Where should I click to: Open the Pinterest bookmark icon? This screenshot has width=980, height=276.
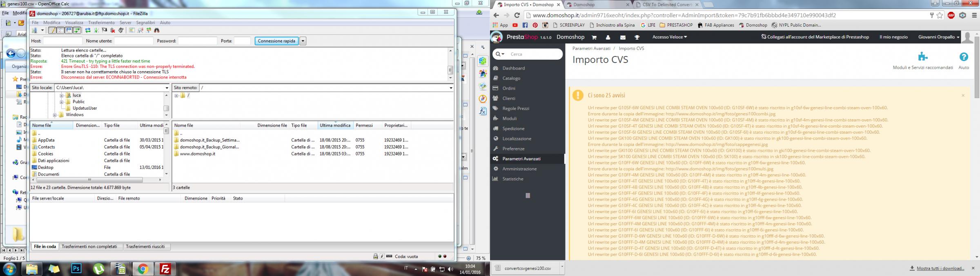535,25
